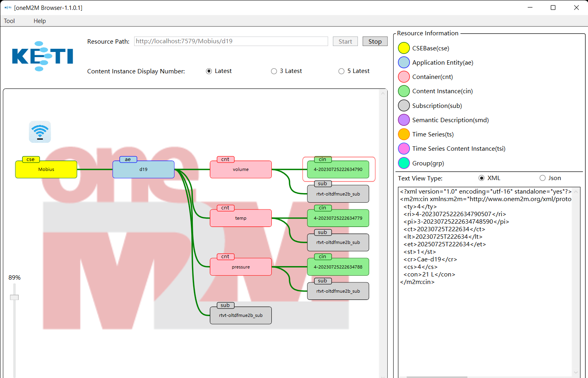Viewport: 588px width, 378px height.
Task: Select the sub node under pressure
Action: point(338,291)
